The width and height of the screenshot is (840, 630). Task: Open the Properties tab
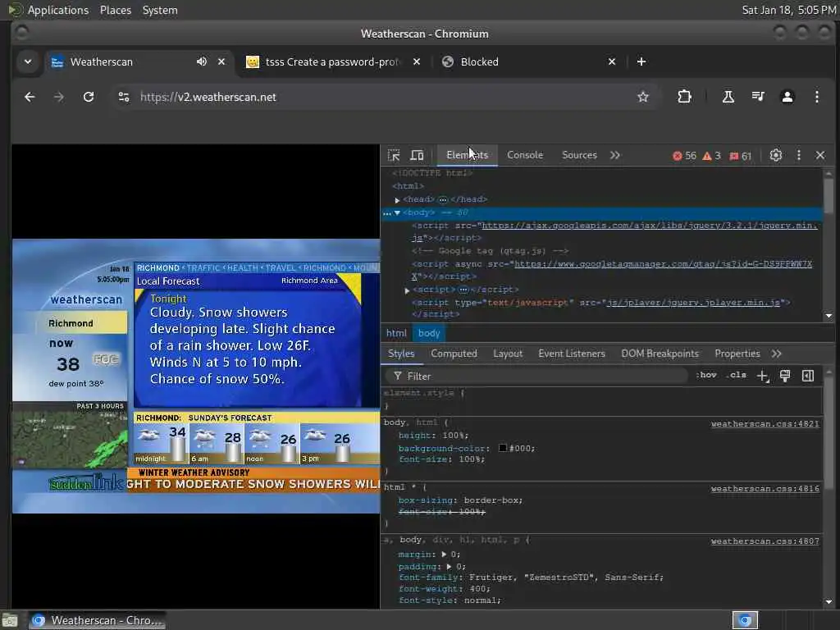point(737,354)
